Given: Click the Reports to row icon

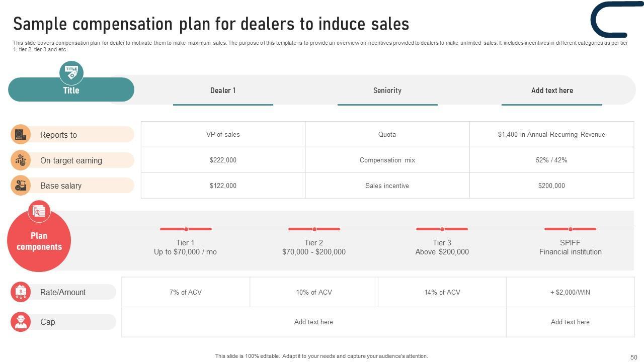Looking at the screenshot, I should (x=21, y=134).
